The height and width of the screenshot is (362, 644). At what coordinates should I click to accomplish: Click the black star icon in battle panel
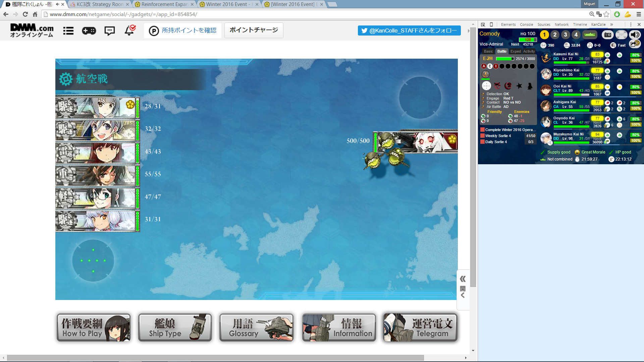coord(519,86)
